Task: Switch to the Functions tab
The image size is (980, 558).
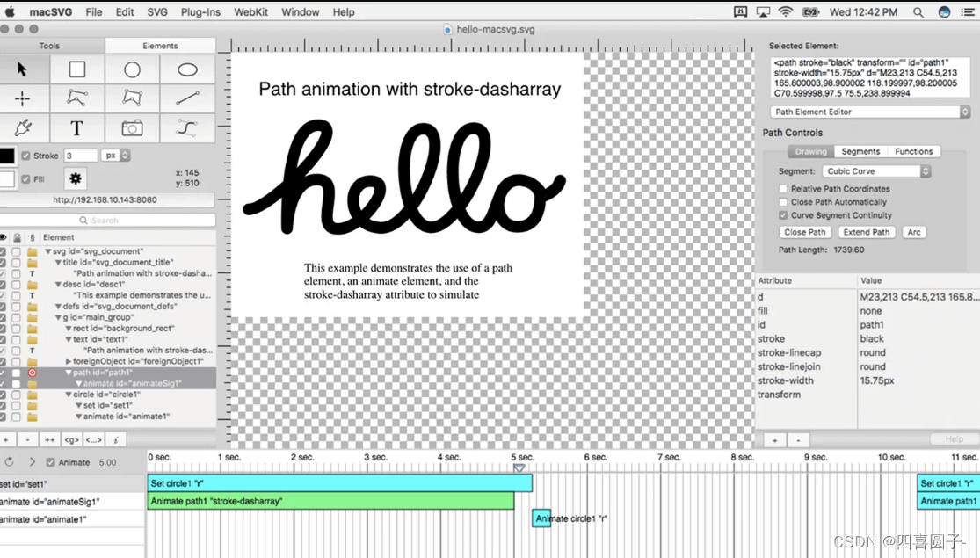Action: pos(914,151)
